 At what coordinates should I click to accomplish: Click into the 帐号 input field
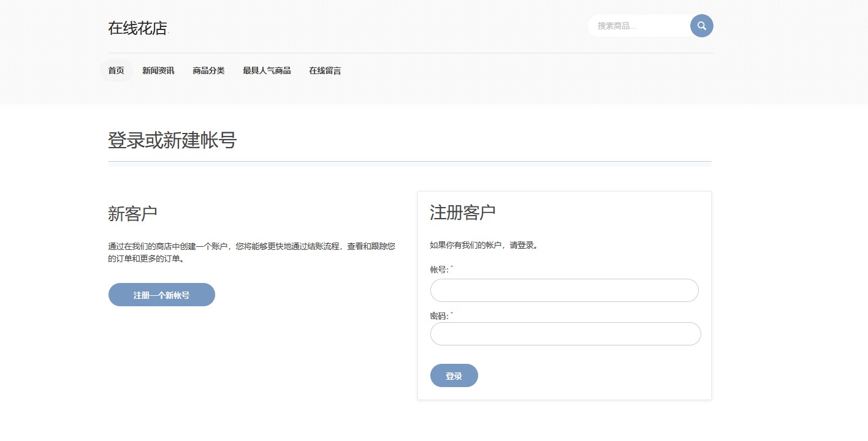point(565,290)
